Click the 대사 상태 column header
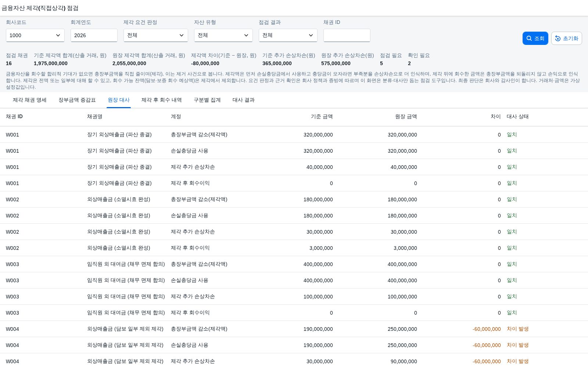588x368 pixels. tap(518, 117)
